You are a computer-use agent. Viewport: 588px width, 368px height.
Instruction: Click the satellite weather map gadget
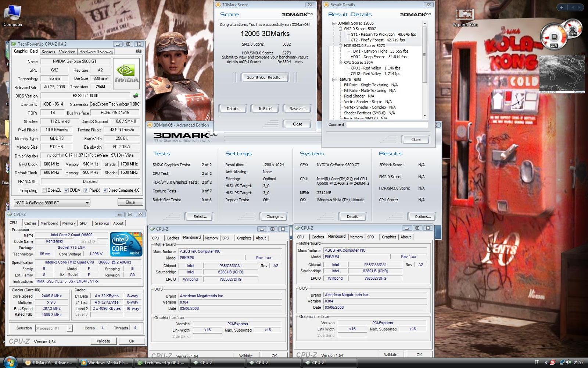click(x=562, y=74)
